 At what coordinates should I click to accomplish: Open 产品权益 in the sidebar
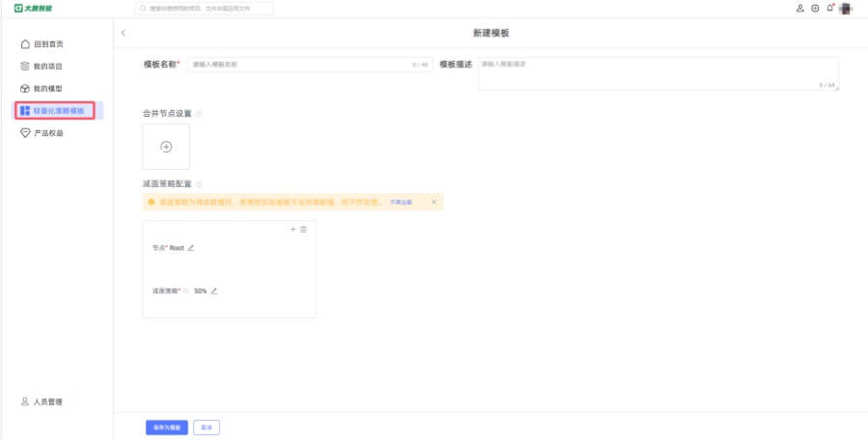coord(42,133)
